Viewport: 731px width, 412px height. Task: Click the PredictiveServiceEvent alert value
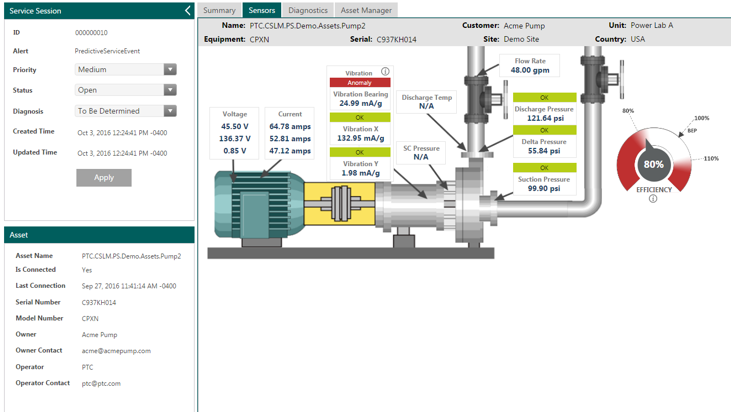pyautogui.click(x=107, y=51)
